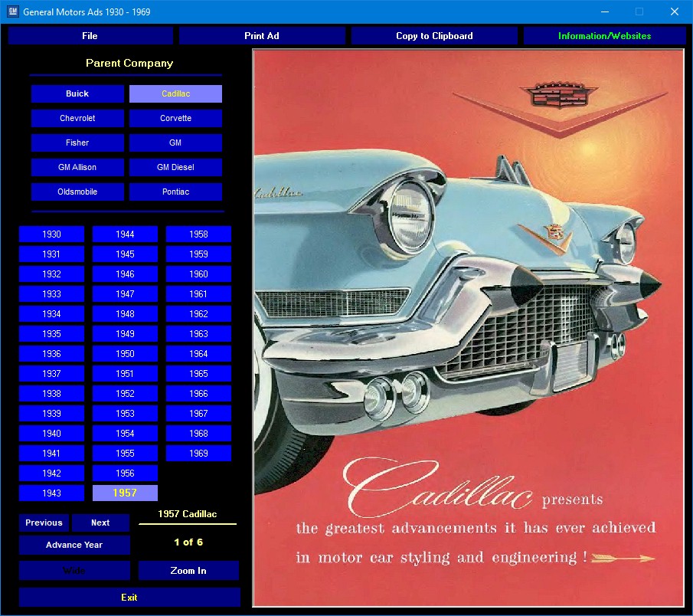Show the Next ad
Viewport: 693px width, 616px height.
pyautogui.click(x=100, y=523)
